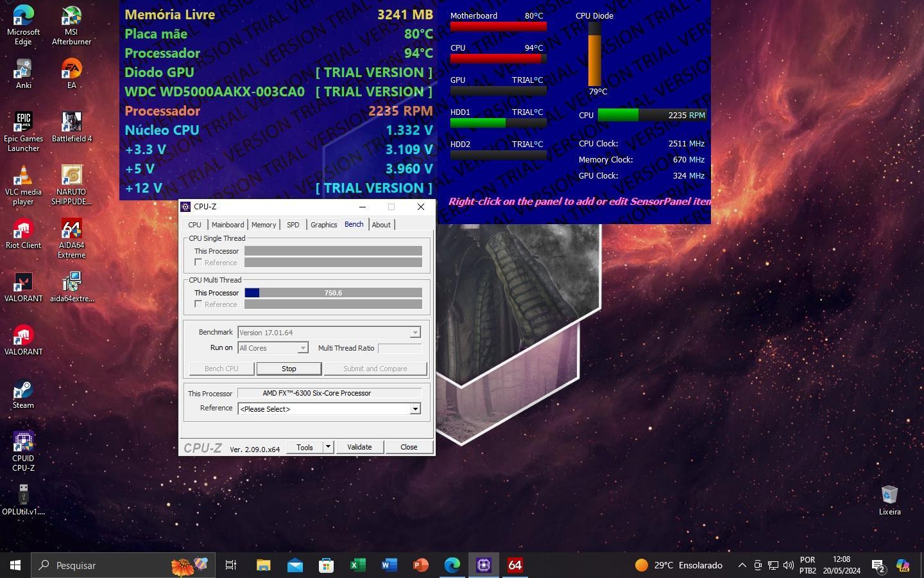Open Microsoft Store from taskbar

tap(326, 565)
